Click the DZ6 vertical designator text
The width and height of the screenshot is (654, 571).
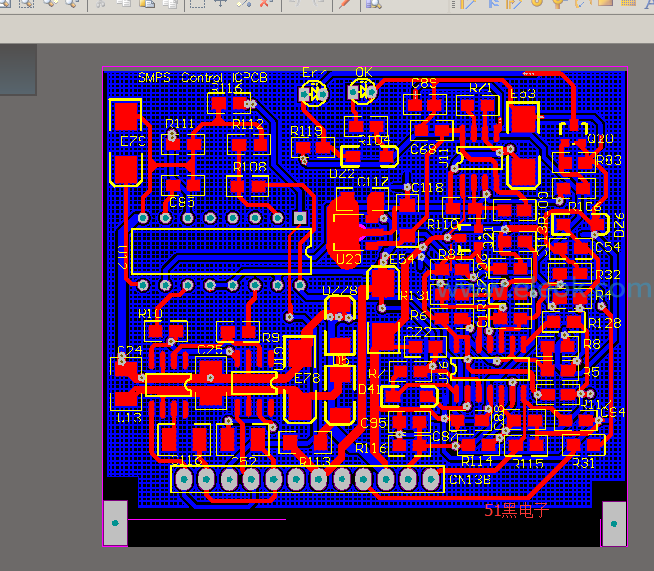point(619,225)
